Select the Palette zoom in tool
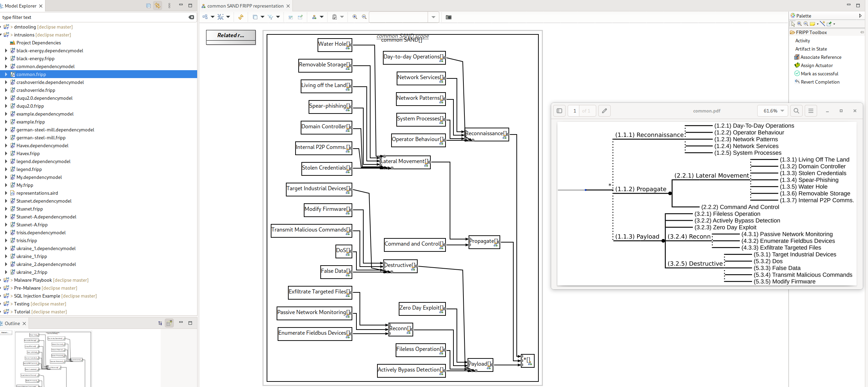This screenshot has height=387, width=868. [800, 24]
